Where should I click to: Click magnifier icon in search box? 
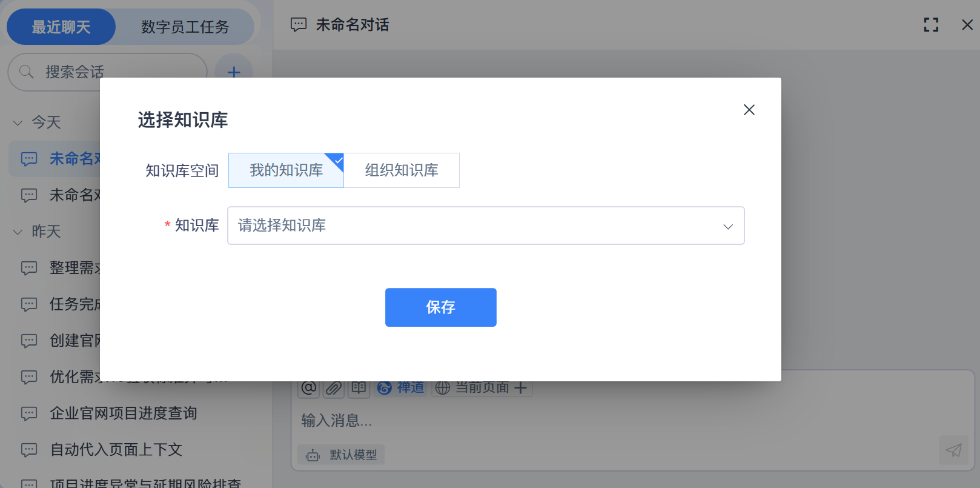coord(26,72)
